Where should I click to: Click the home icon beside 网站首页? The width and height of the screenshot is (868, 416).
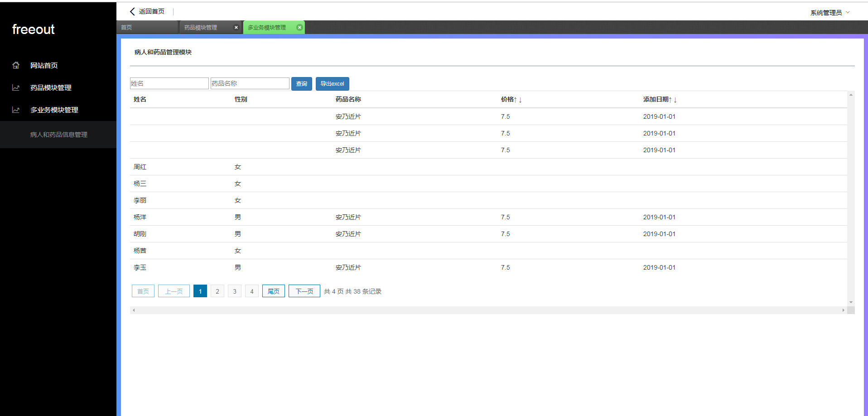[16, 65]
